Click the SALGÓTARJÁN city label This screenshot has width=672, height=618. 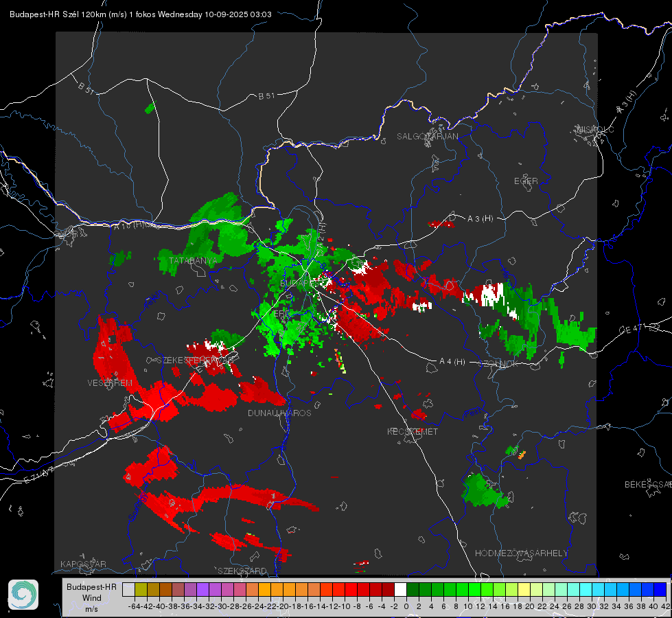click(427, 137)
